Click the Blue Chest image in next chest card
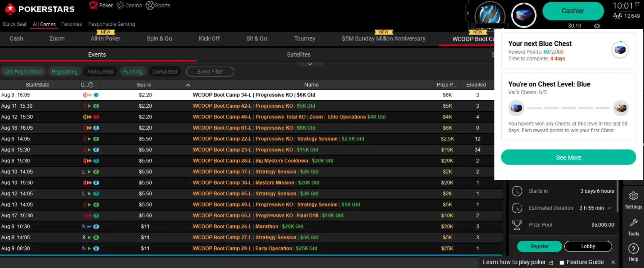The width and height of the screenshot is (644, 268). point(620,50)
